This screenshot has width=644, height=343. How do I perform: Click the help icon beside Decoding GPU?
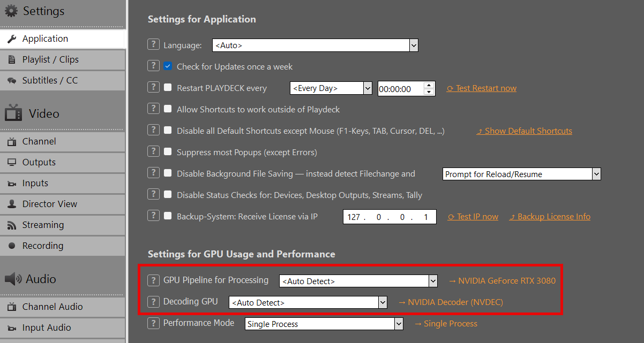pos(154,301)
